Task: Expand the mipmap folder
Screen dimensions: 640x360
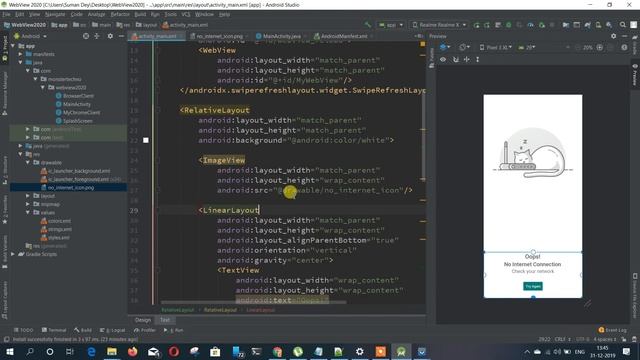Action: [x=28, y=204]
